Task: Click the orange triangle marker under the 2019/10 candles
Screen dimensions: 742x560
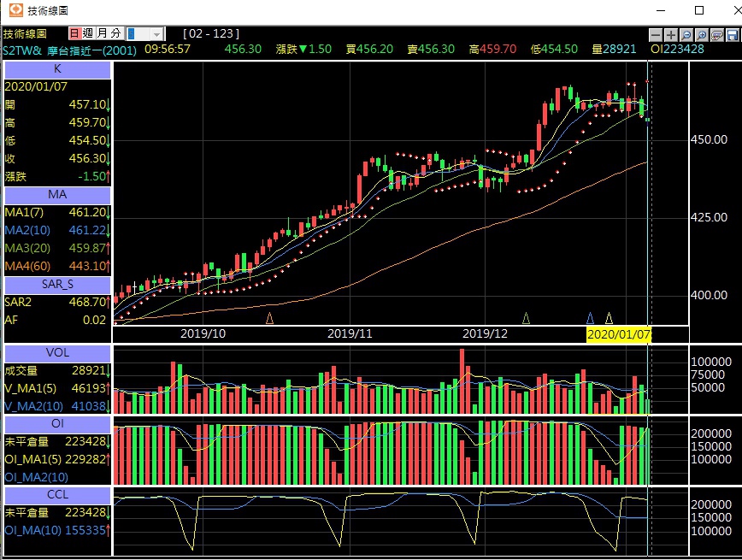Action: point(270,318)
